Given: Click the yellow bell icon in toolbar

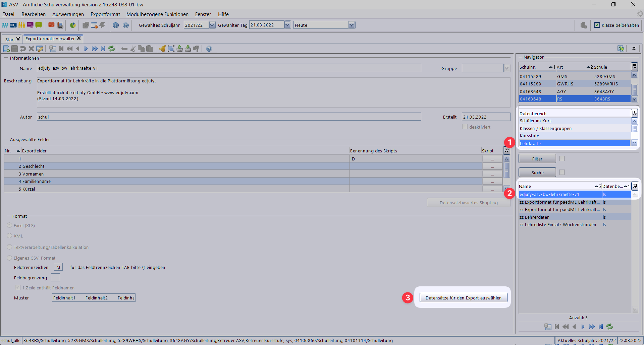Looking at the screenshot, I should coord(162,49).
